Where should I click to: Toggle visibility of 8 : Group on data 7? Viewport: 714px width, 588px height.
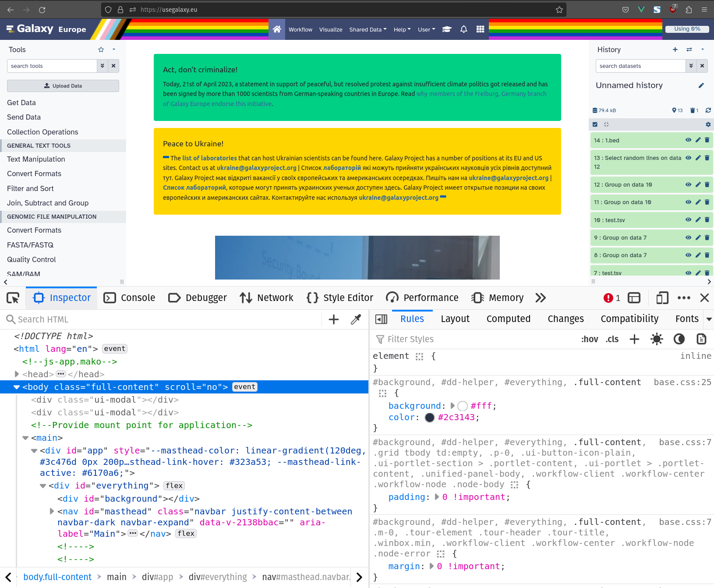coord(689,255)
